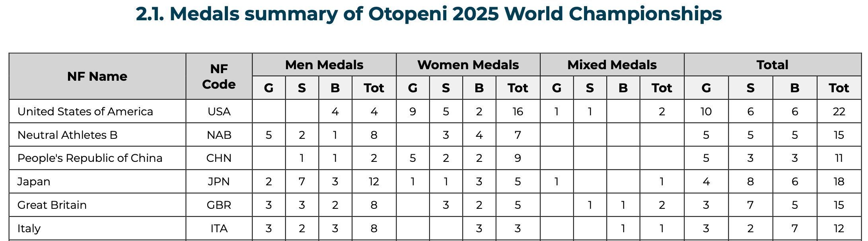Click People's Republic of China name cell
This screenshot has height=241, width=868.
pos(90,158)
